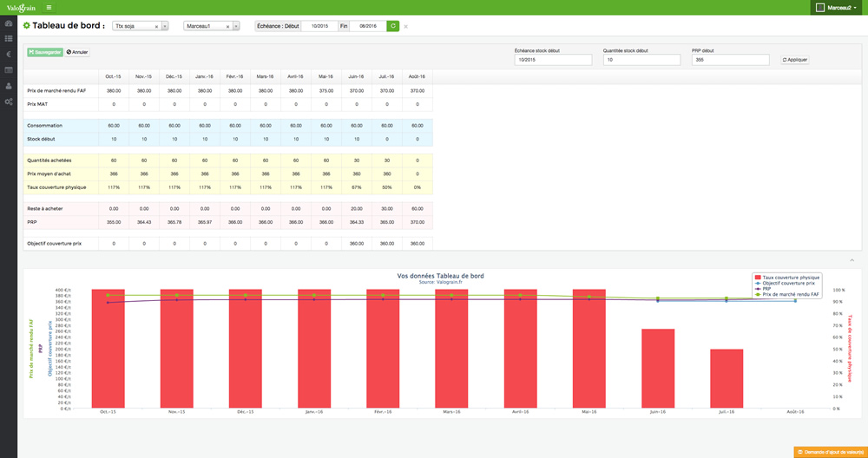Open the dashboard gauge icon in sidebar
Screen dimensions: 868x458
coord(8,23)
